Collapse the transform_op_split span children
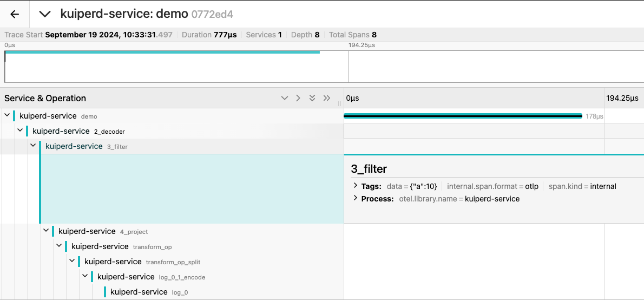This screenshot has width=644, height=300. pyautogui.click(x=72, y=262)
